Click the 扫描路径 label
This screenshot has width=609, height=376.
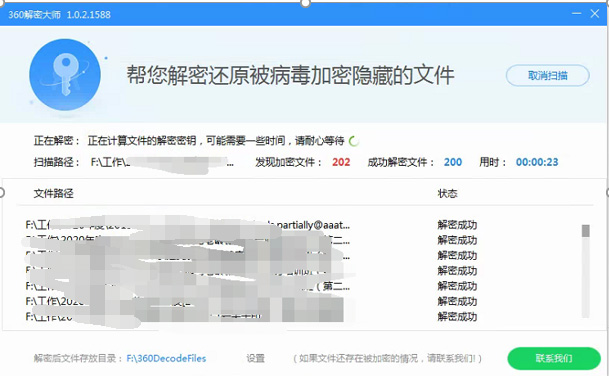click(57, 162)
